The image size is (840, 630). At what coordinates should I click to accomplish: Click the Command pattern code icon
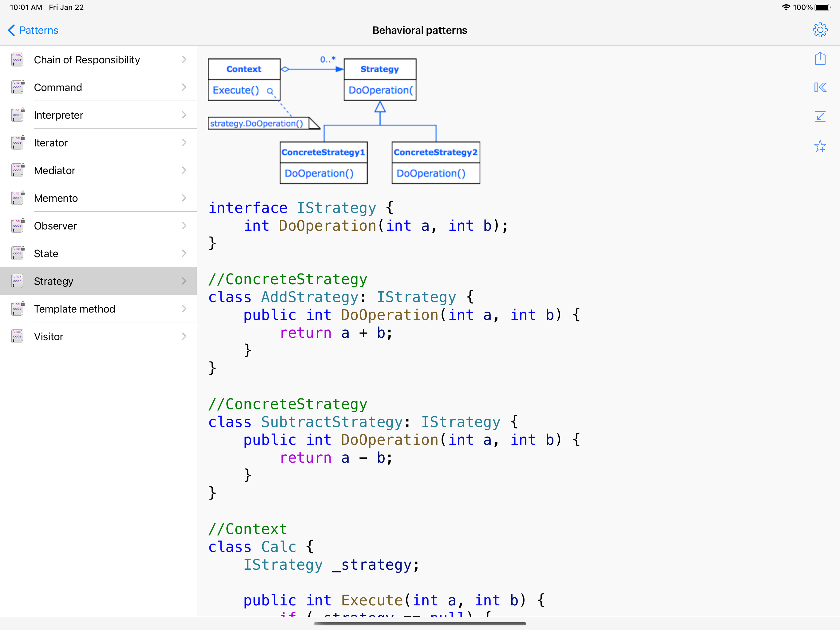[x=18, y=87]
